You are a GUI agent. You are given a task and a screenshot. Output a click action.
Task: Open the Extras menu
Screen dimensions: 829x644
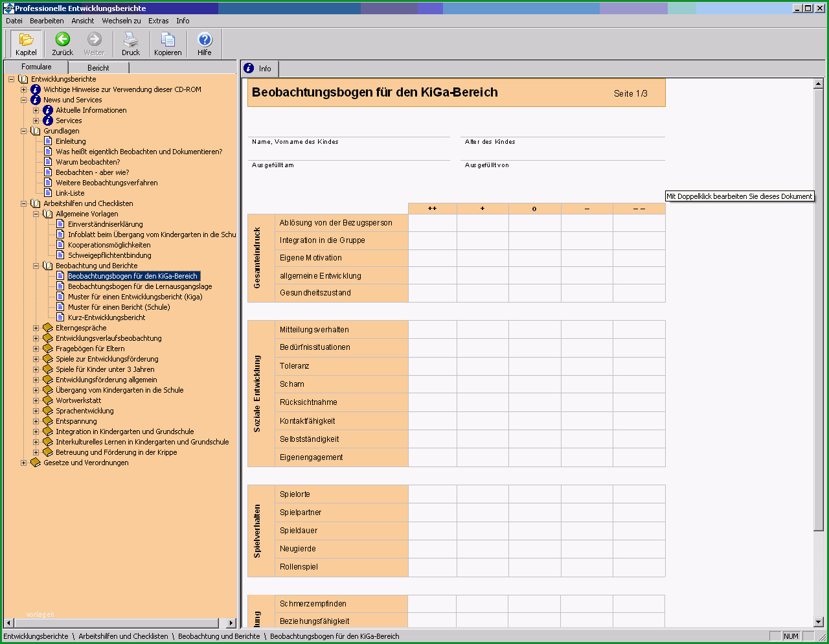pyautogui.click(x=159, y=21)
